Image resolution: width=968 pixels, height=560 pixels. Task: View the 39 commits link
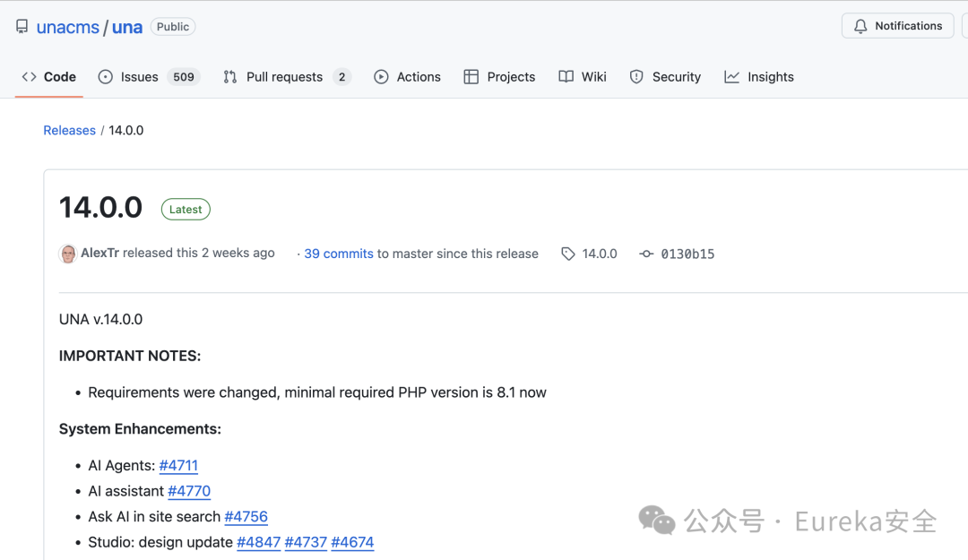pos(338,254)
